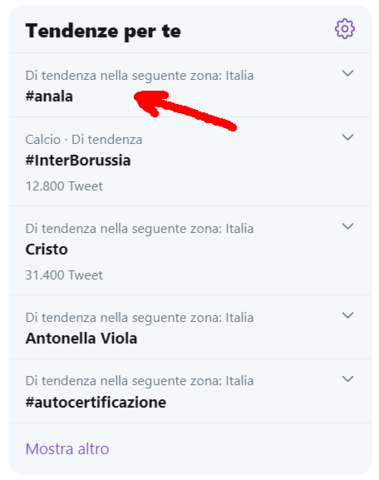Screen dimensions: 379x480
Task: Click the zone label above Antonella Viola
Action: 139,318
